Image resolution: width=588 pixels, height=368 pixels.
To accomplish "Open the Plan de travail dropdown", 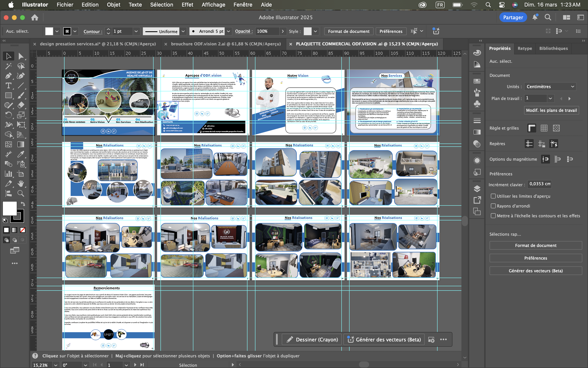I will tap(550, 98).
